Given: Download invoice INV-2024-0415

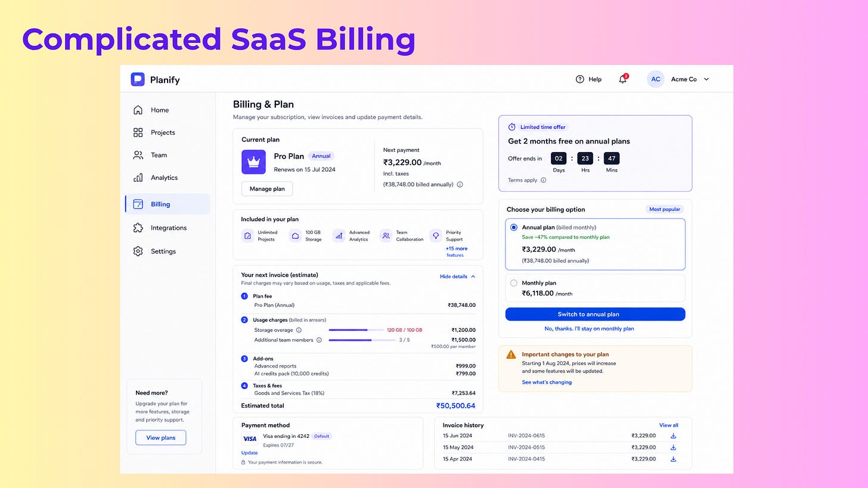Looking at the screenshot, I should pos(673,459).
